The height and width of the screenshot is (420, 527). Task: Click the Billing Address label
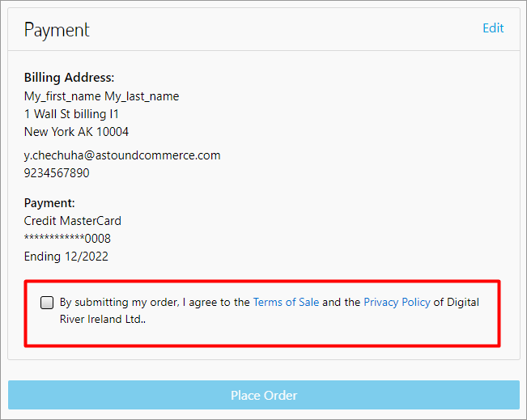click(69, 78)
